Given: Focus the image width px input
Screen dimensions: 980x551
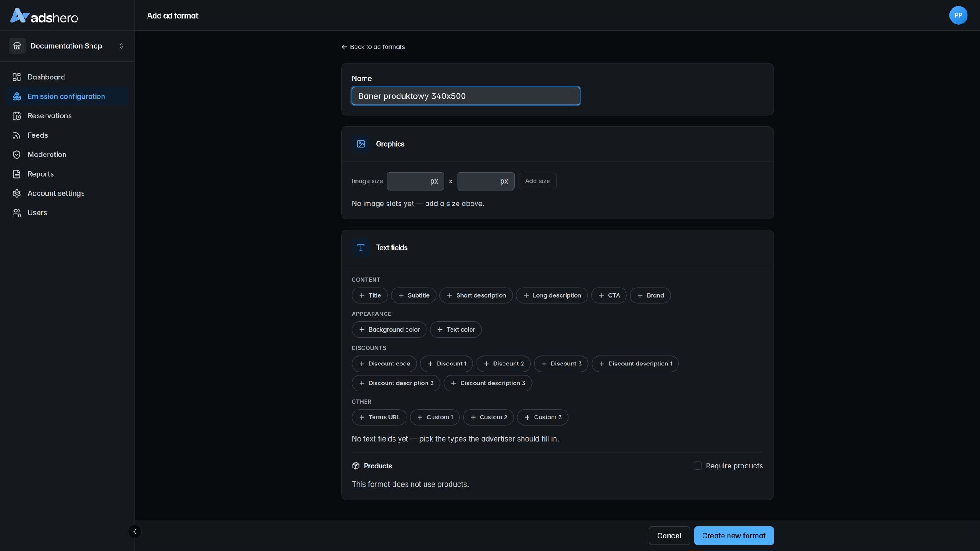Looking at the screenshot, I should click(x=415, y=181).
